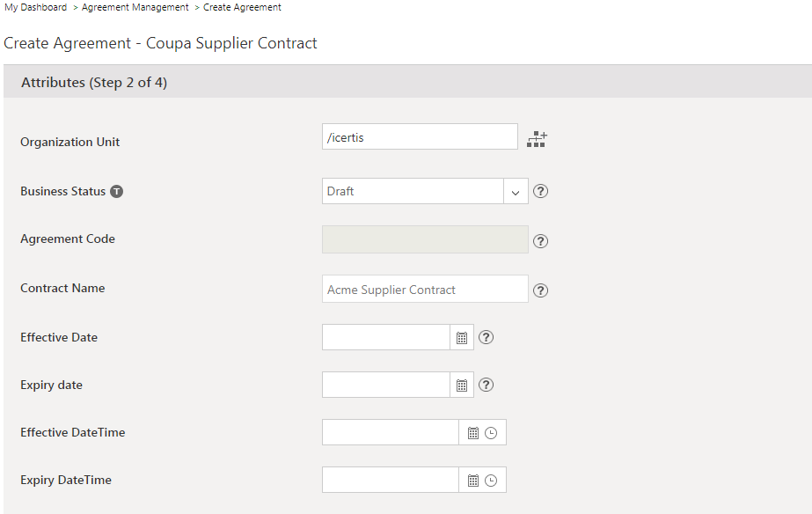Click help icon beside Effective Date
812x514 pixels.
[486, 337]
